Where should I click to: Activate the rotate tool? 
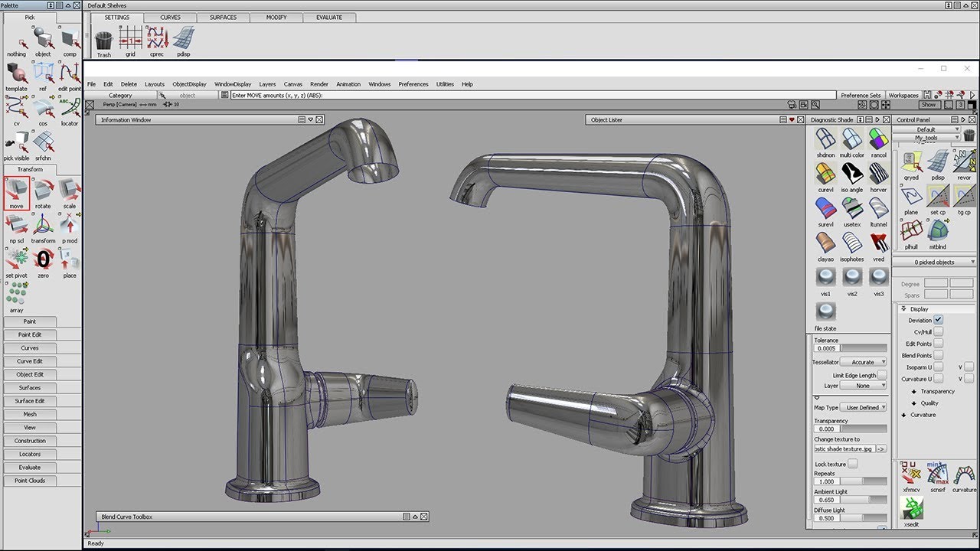point(43,192)
